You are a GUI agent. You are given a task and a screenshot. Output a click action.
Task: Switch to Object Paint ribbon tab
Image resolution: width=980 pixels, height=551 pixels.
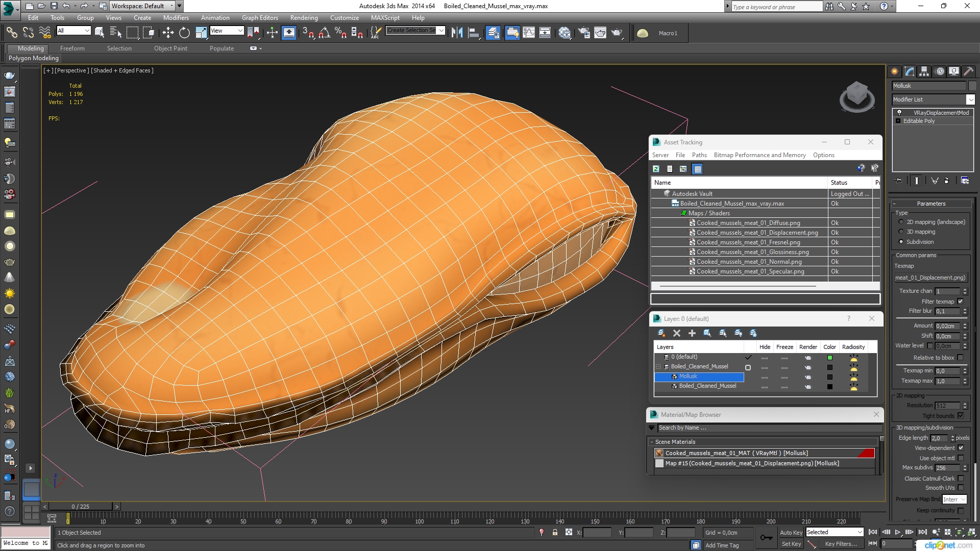(170, 48)
